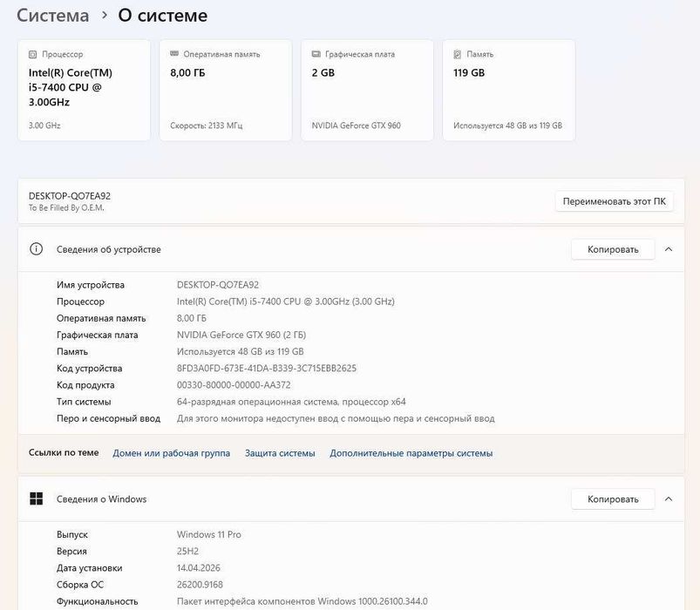
Task: Click the version value 25H2
Action: coord(187,551)
